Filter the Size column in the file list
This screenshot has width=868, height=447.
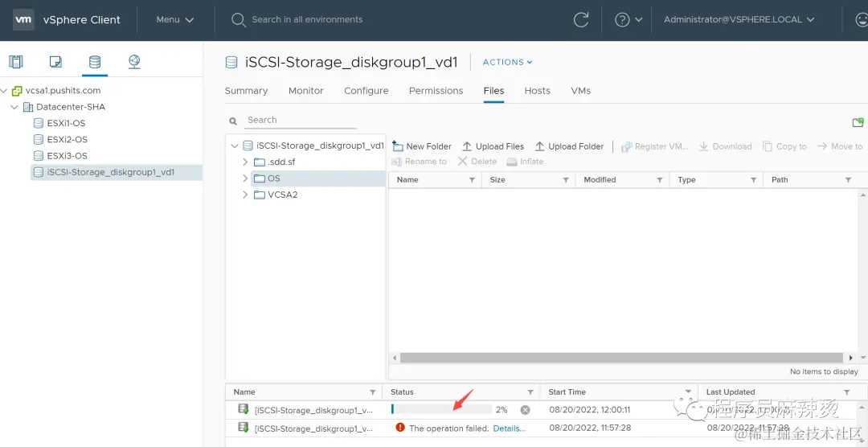pos(566,180)
